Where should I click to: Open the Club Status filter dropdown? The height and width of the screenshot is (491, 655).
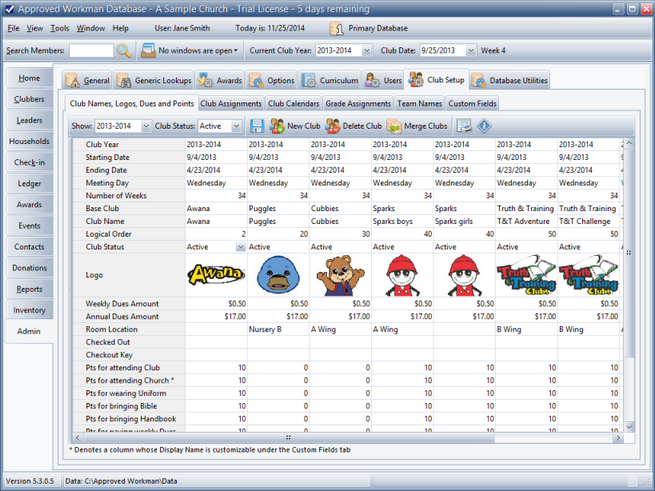[x=236, y=127]
